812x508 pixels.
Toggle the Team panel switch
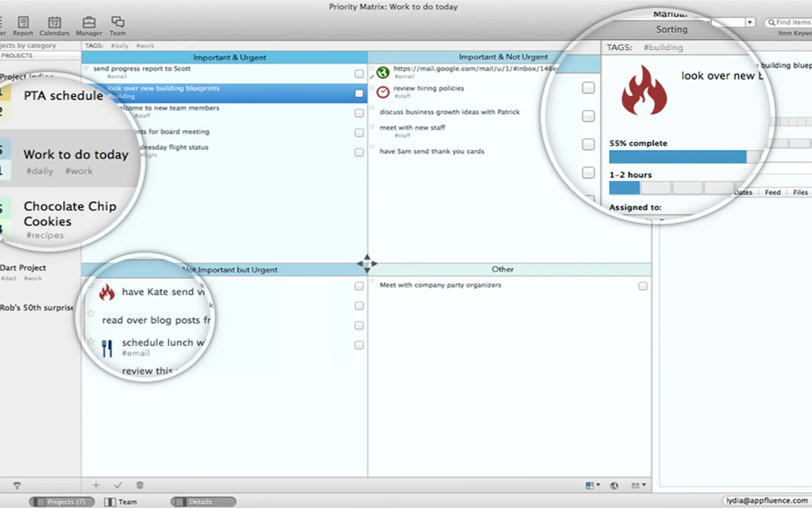point(121,502)
